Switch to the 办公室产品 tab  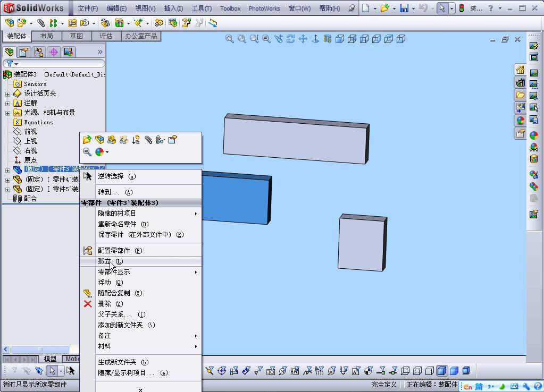point(141,36)
